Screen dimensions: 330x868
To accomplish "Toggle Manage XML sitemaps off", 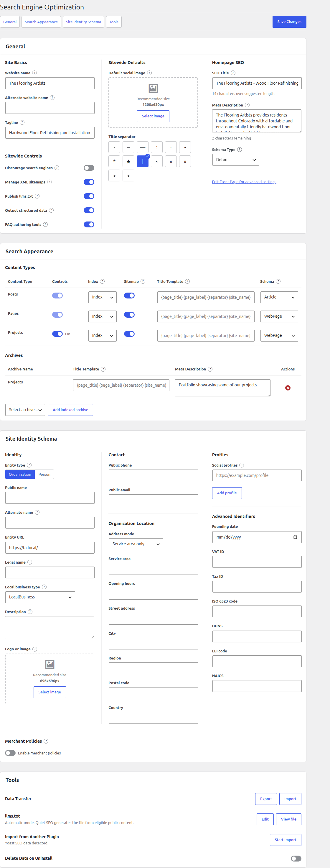I will [x=89, y=182].
